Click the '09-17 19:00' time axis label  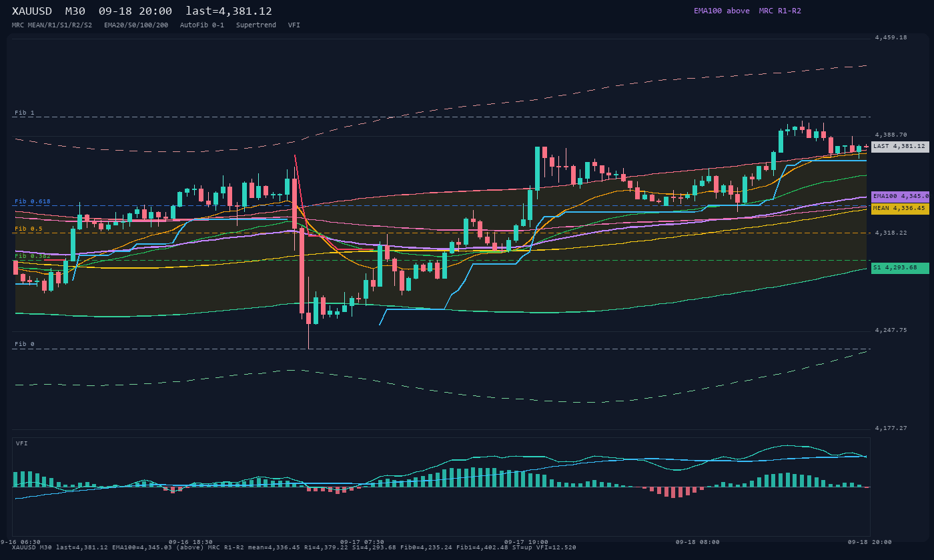point(526,542)
